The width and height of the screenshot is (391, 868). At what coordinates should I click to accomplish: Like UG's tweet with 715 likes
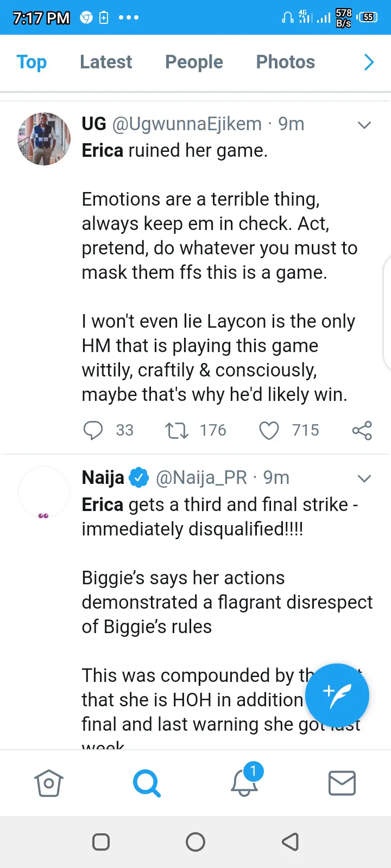(269, 430)
